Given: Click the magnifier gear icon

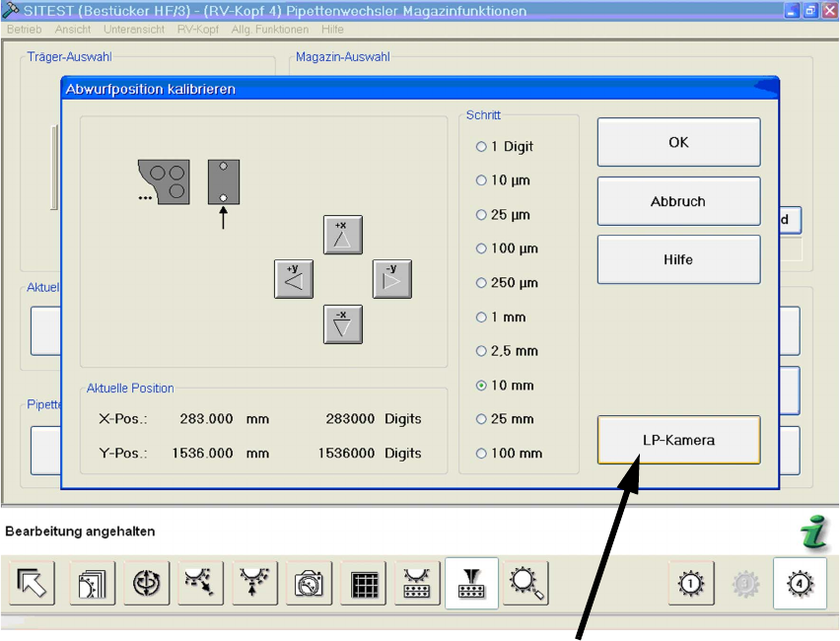Looking at the screenshot, I should 524,584.
